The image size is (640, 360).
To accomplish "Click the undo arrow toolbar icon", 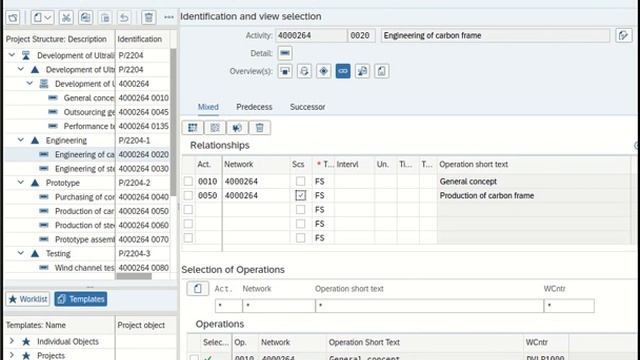I will [124, 18].
